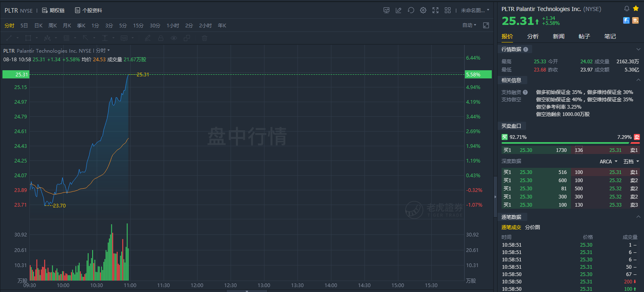The height and width of the screenshot is (292, 644).
Task: Set a price alert via bell icon
Action: 627,9
